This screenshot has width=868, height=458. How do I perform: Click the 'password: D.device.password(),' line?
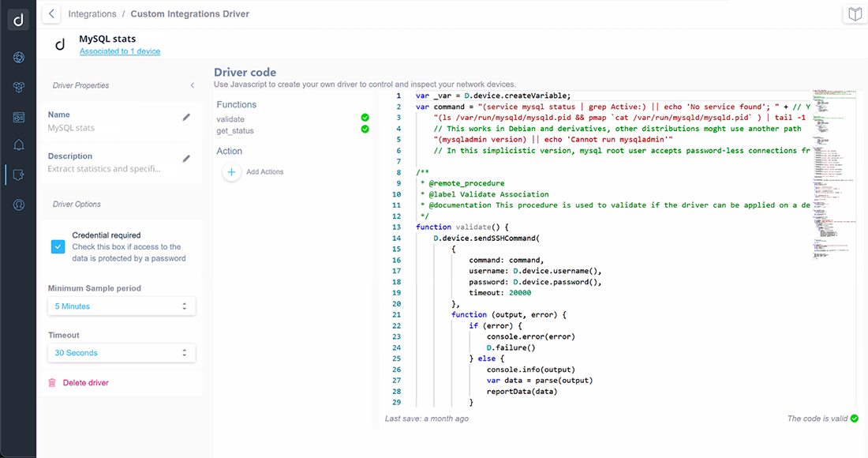pos(535,282)
